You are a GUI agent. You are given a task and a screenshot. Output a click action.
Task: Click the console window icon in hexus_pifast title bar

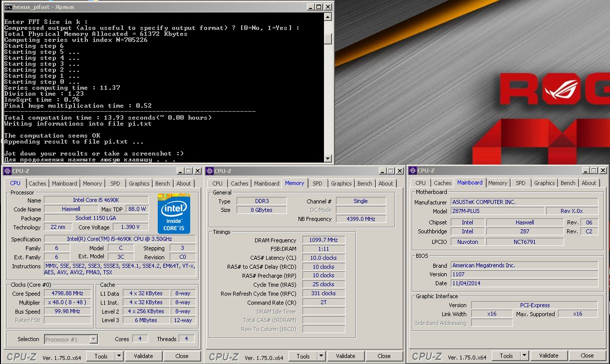pos(7,7)
